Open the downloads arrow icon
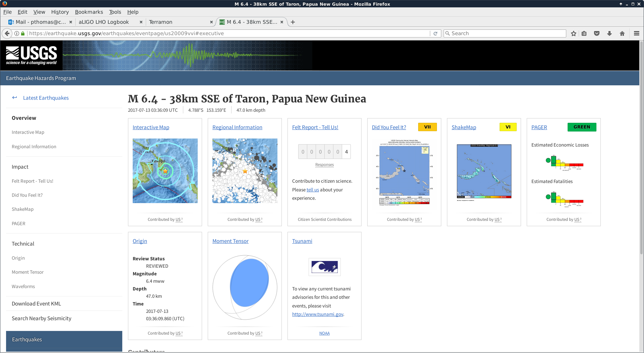644x353 pixels. [x=609, y=33]
